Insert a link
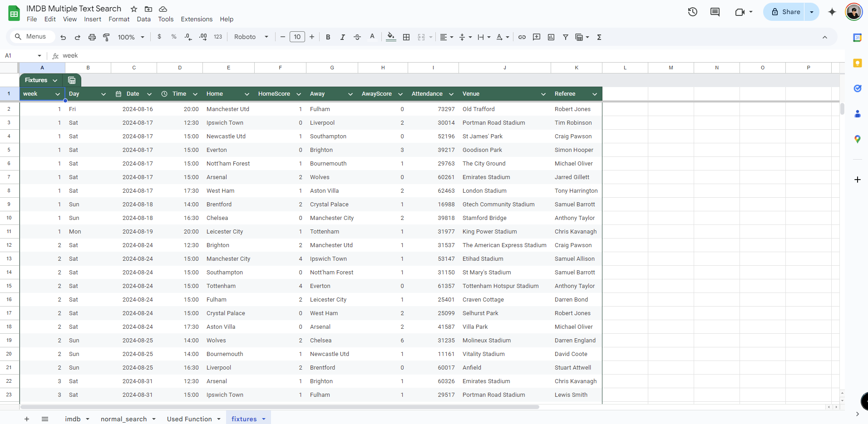Viewport: 868px width, 424px height. pos(522,37)
